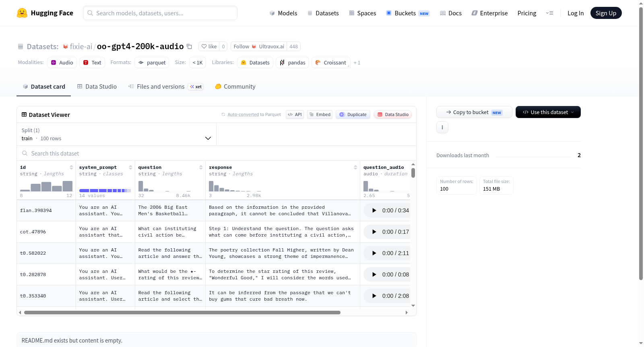The height and width of the screenshot is (347, 644).
Task: Copy dataset name with the copy icon
Action: click(189, 46)
